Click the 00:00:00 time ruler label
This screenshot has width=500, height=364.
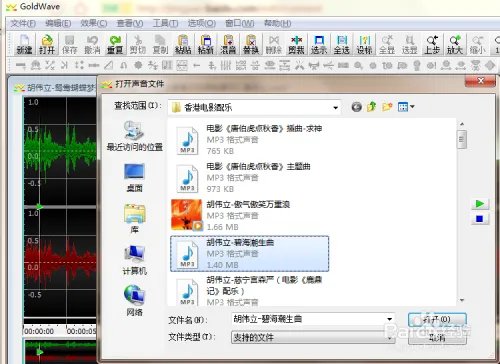pyautogui.click(x=39, y=331)
